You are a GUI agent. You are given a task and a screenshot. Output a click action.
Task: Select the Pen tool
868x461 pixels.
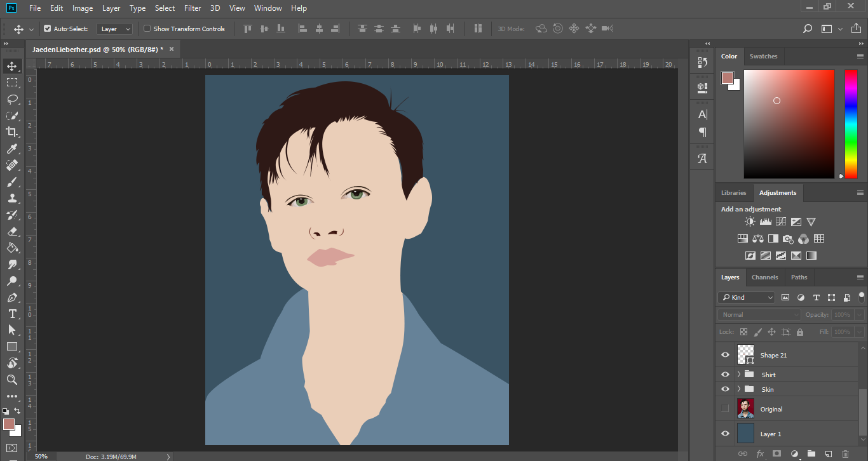tap(12, 297)
